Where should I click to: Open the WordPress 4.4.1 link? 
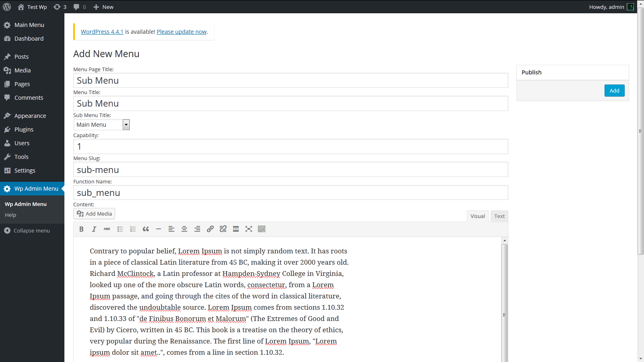point(102,32)
